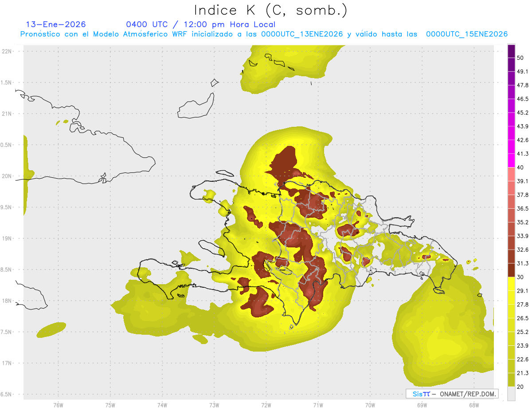Click the time "0400 UTC / 12:00 pm Hora Local"

(201, 24)
